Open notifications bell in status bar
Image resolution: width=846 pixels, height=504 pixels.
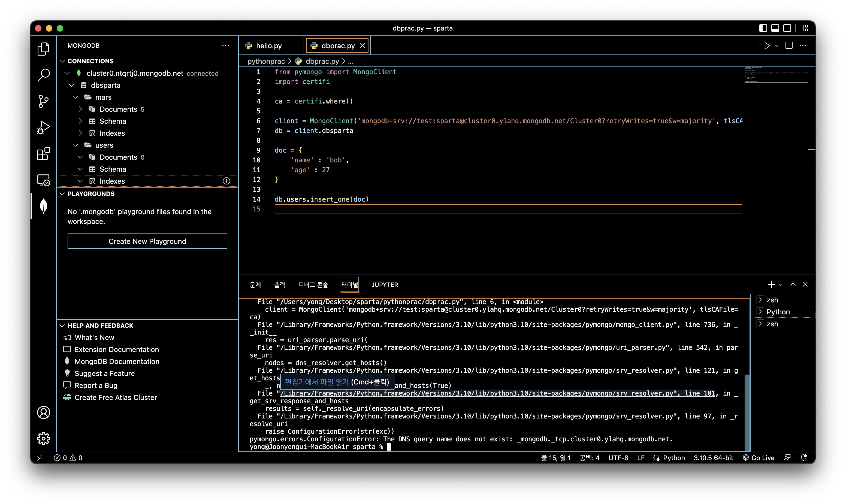pos(803,458)
